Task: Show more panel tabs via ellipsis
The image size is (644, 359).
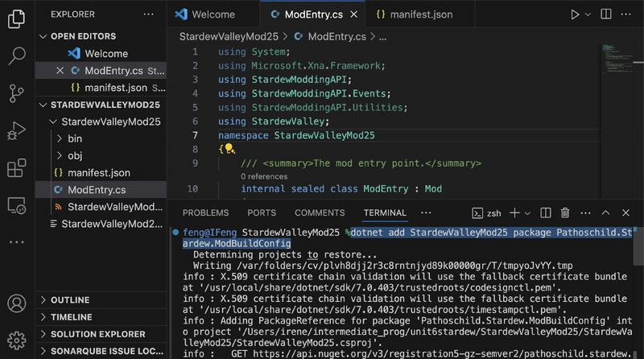Action: click(x=426, y=213)
